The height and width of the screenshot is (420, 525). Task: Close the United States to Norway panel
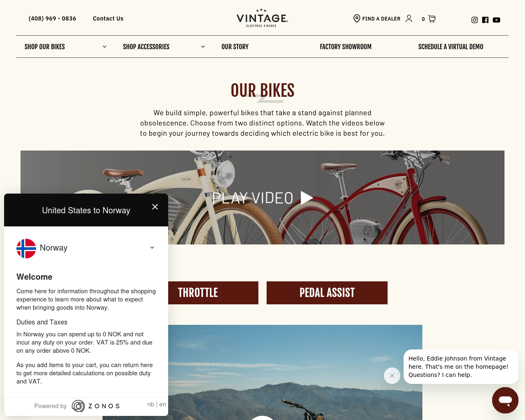click(x=155, y=207)
